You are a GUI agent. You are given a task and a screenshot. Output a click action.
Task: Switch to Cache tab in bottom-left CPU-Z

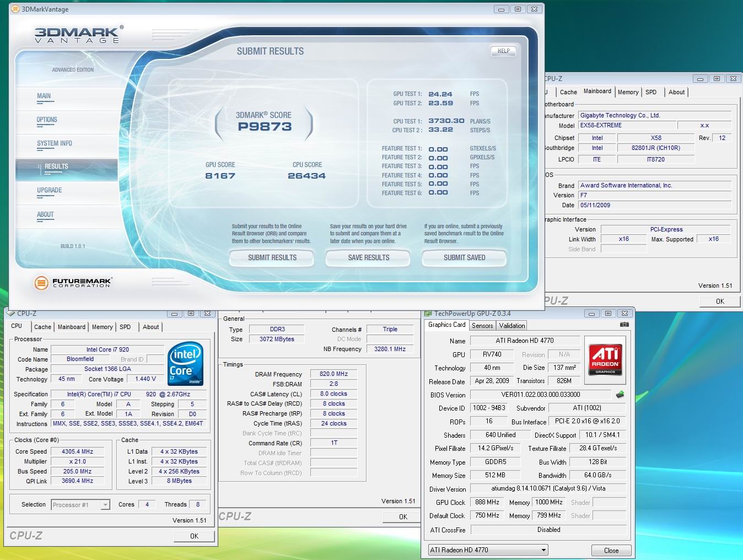(42, 327)
